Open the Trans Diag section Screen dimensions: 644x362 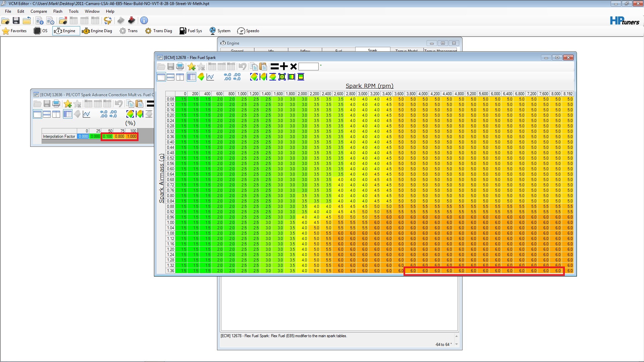[159, 31]
